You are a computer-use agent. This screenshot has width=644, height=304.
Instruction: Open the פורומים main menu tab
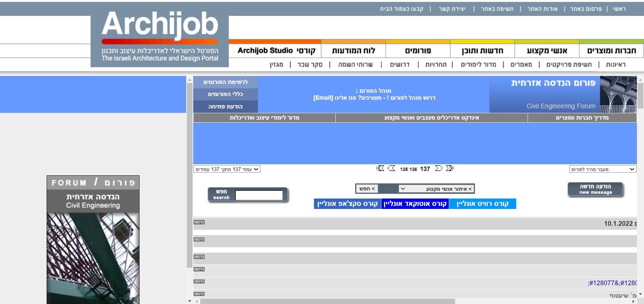(418, 51)
